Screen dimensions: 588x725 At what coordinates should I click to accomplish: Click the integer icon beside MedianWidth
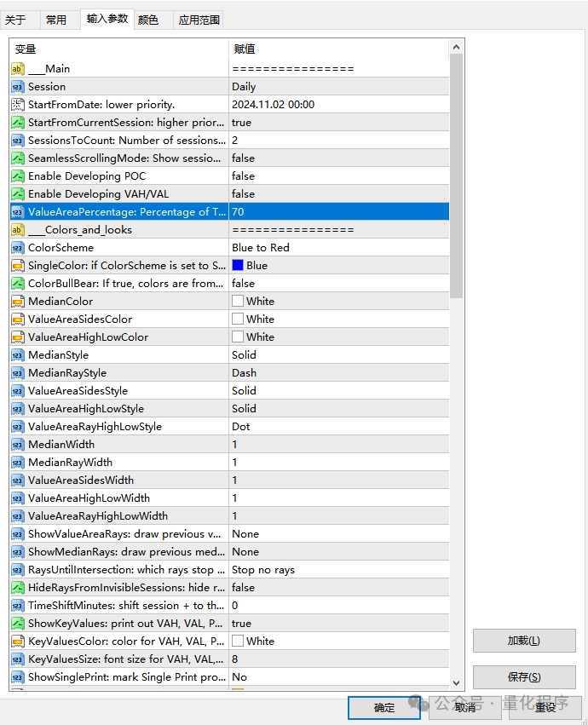pos(18,445)
